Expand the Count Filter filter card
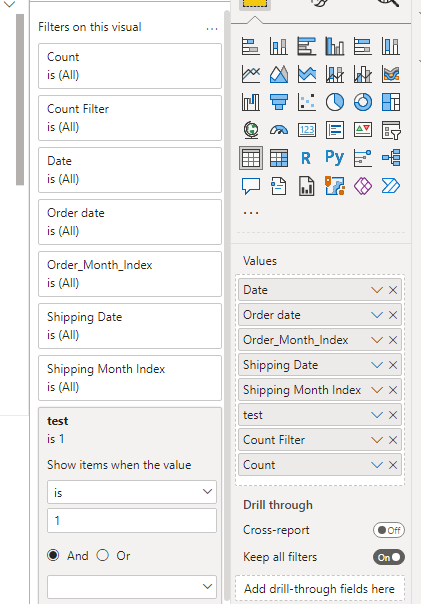421x604 pixels. [130, 118]
